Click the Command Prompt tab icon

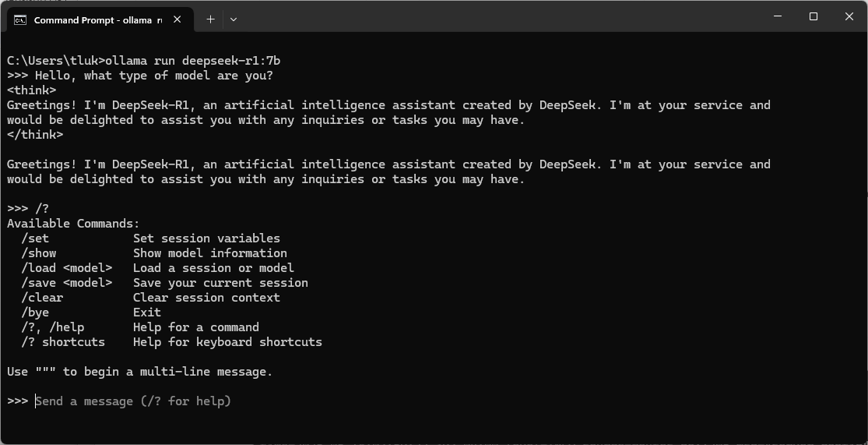pyautogui.click(x=20, y=20)
